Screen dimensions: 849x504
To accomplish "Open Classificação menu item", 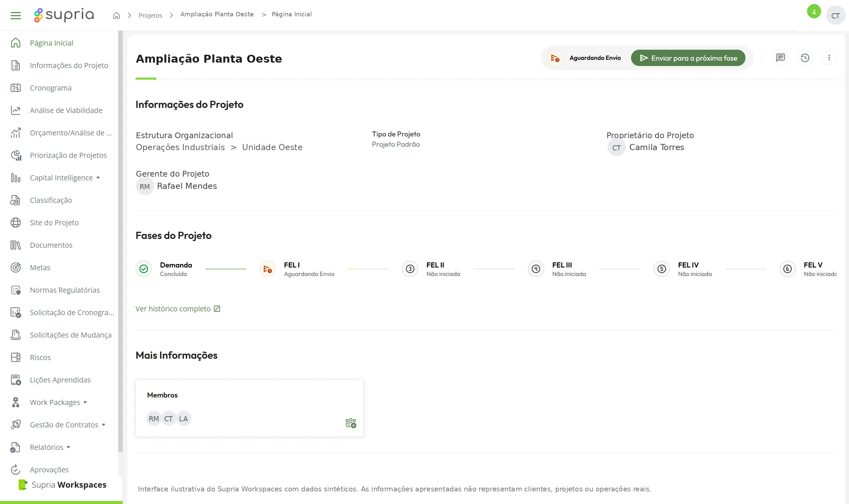I will (59, 200).
